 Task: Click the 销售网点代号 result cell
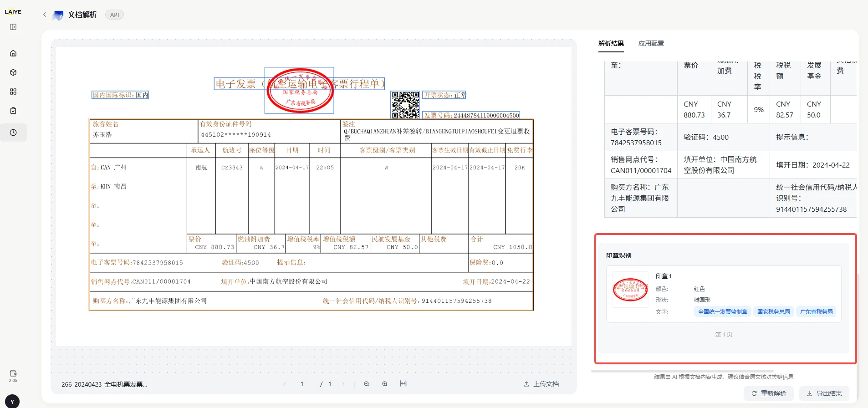coord(641,165)
